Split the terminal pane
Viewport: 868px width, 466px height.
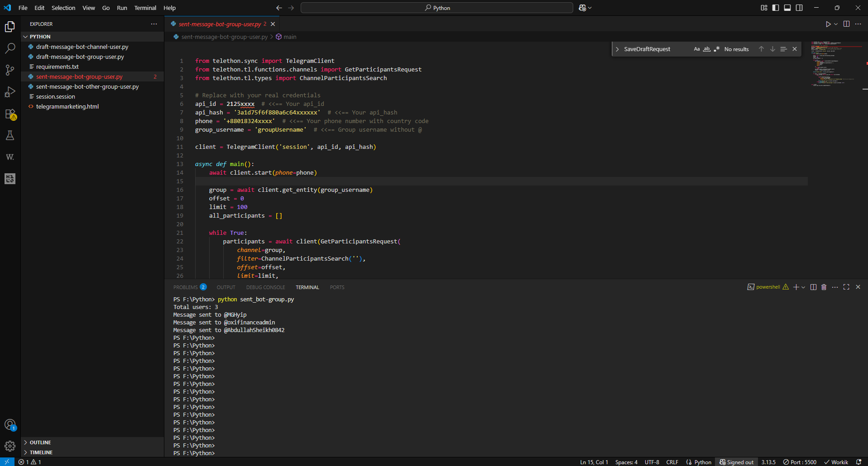click(x=813, y=287)
